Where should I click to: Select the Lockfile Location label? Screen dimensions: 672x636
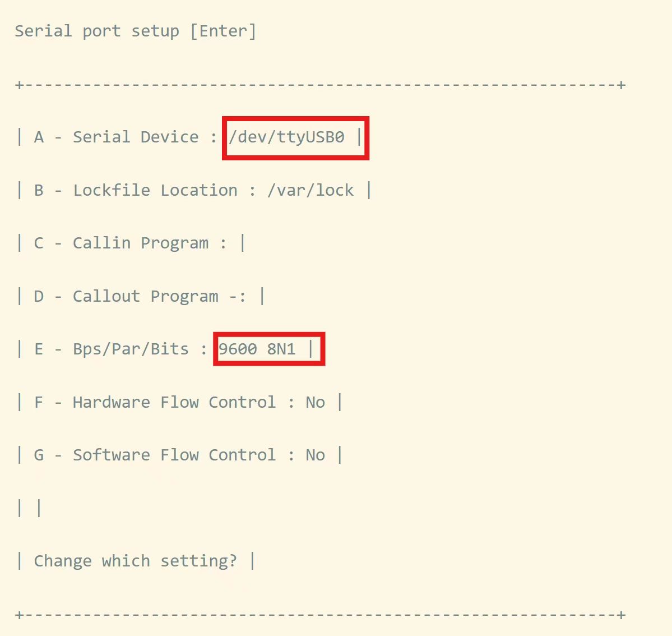pyautogui.click(x=155, y=191)
